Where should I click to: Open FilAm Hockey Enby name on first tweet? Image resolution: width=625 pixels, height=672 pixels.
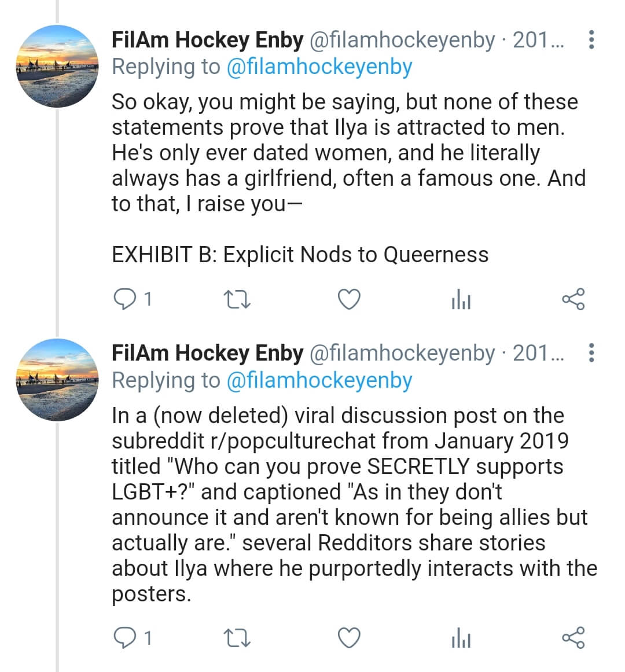pyautogui.click(x=207, y=40)
